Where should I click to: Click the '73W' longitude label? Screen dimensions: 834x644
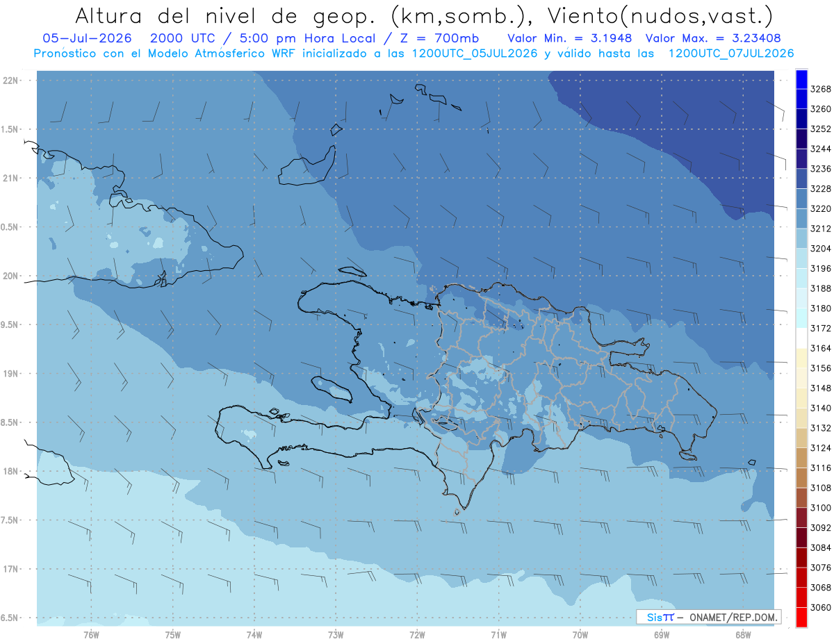click(336, 634)
